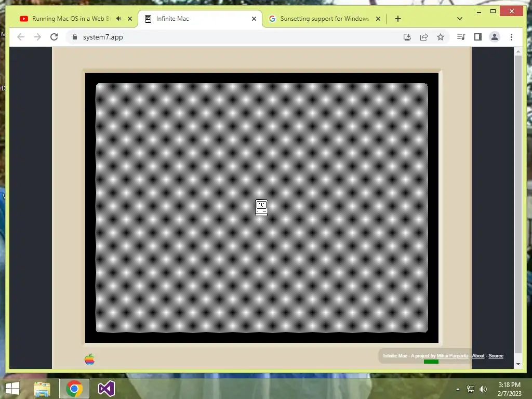Image resolution: width=532 pixels, height=399 pixels.
Task: Open volume control tray icon
Action: point(483,389)
